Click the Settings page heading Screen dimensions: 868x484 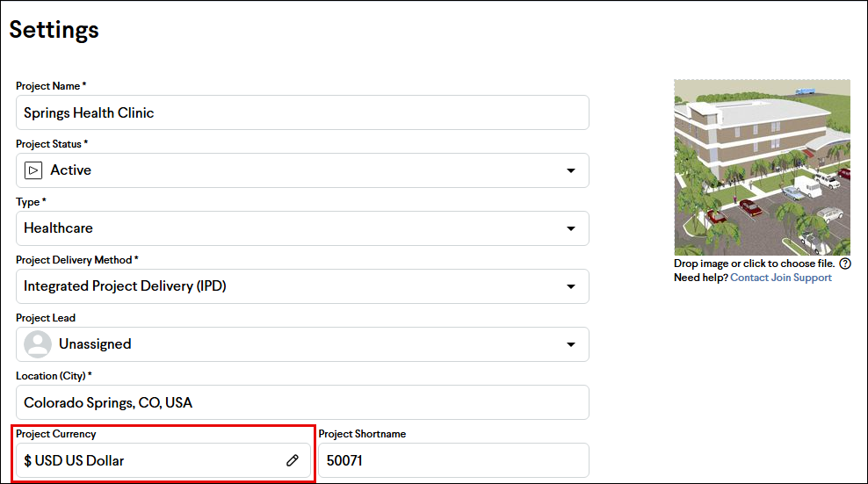pyautogui.click(x=54, y=30)
